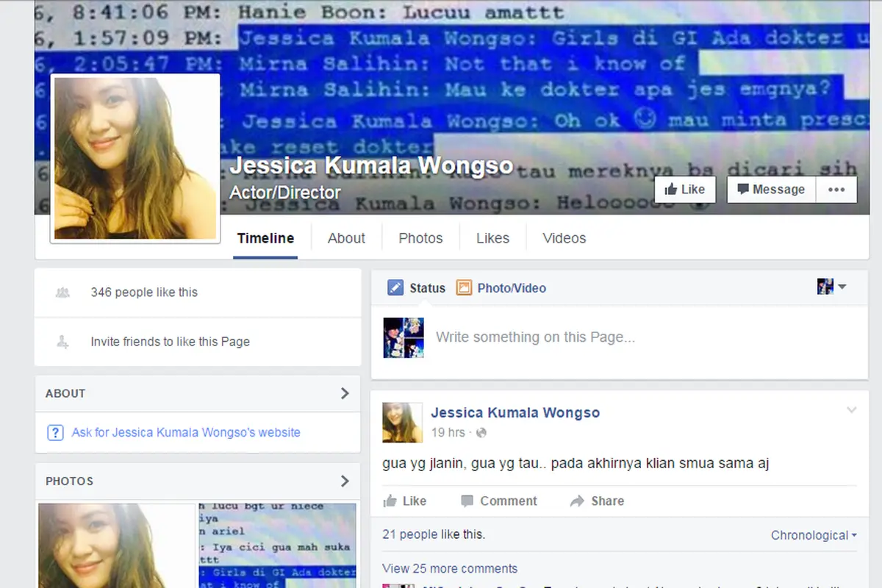Open the post options down arrow

click(x=851, y=409)
